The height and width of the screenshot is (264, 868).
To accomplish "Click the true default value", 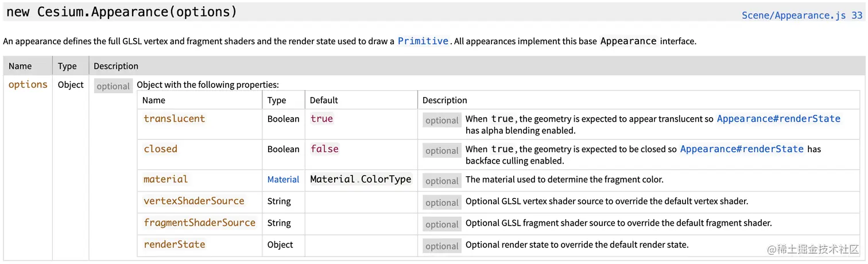I will [x=321, y=119].
